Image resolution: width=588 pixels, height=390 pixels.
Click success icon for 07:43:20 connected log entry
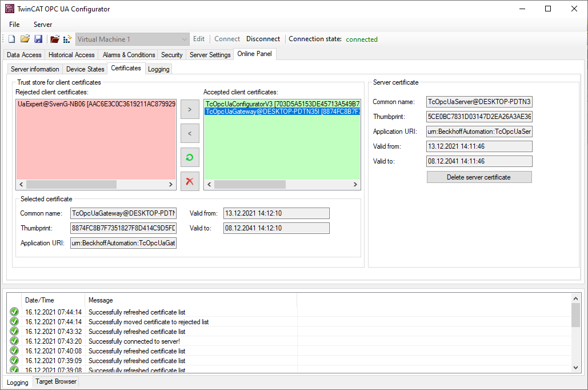14,341
